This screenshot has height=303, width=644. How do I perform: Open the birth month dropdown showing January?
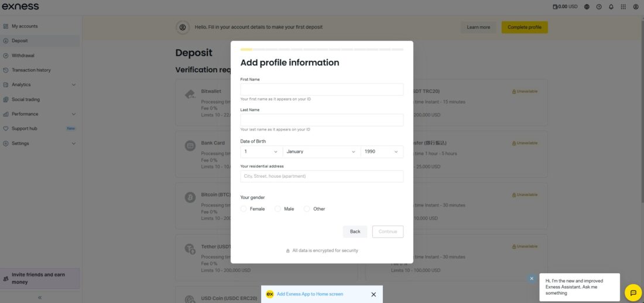[321, 151]
